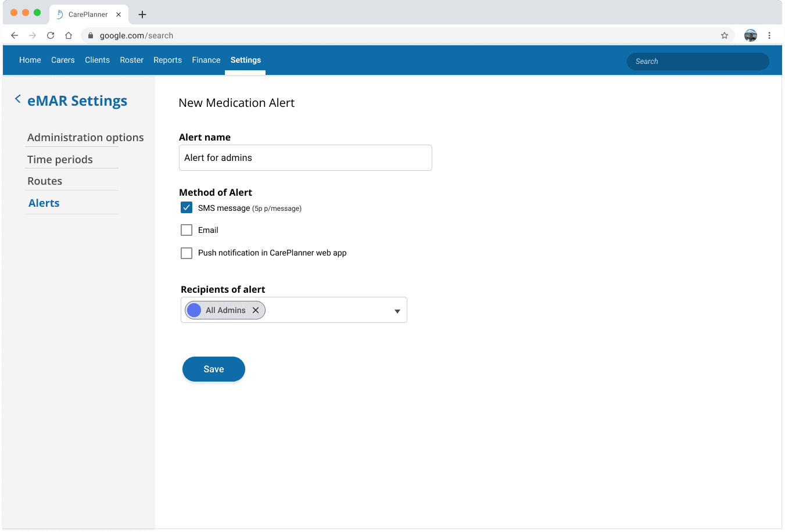
Task: Save the new medication alert
Action: [x=214, y=369]
